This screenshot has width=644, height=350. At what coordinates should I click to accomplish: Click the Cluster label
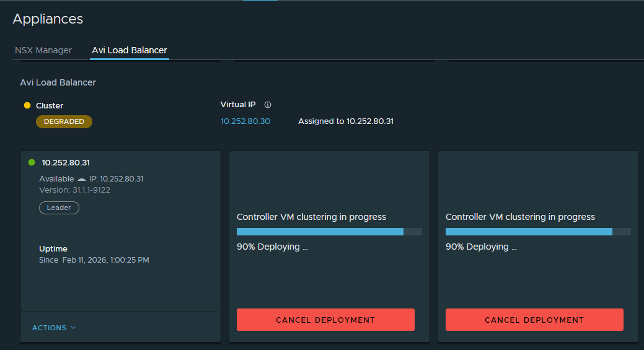50,105
